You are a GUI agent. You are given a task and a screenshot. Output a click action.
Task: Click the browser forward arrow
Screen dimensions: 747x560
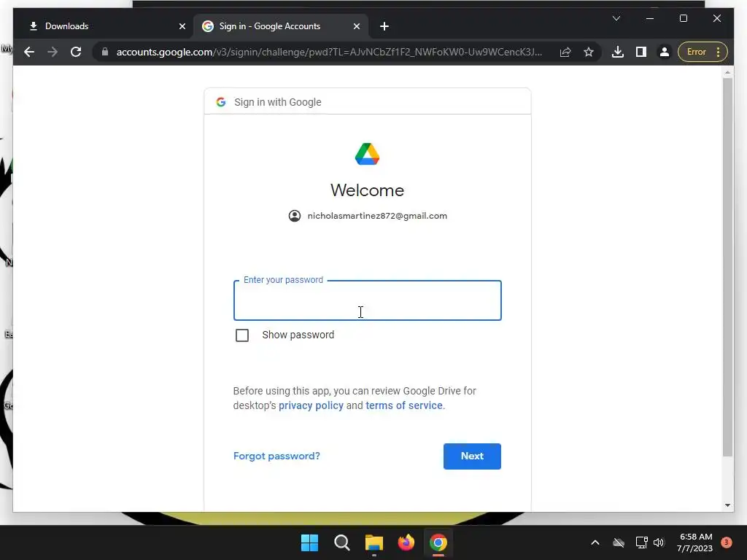53,52
